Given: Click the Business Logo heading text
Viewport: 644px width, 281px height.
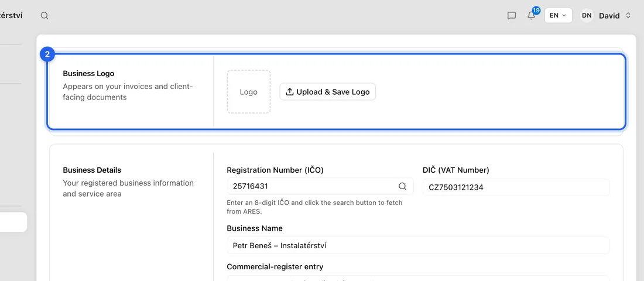Looking at the screenshot, I should coord(88,74).
